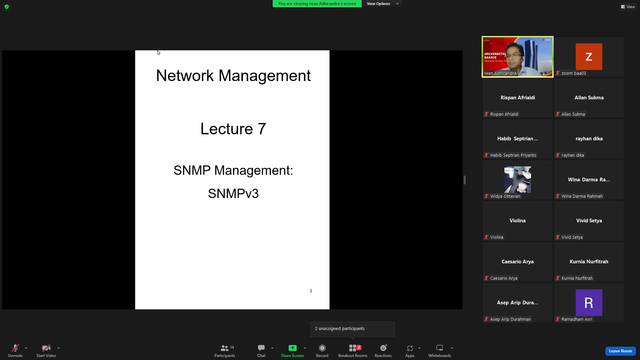
Task: Click muted mic icon on Vivid Setya tile
Action: tap(558, 237)
